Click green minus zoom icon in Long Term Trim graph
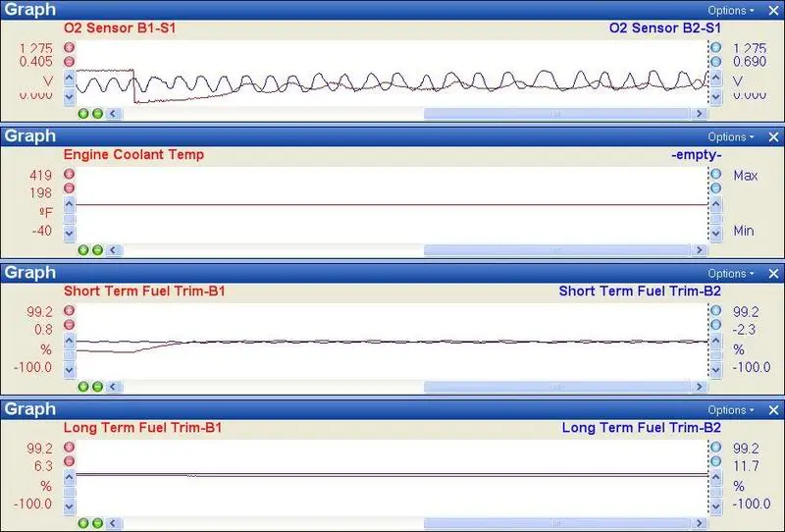 (97, 523)
